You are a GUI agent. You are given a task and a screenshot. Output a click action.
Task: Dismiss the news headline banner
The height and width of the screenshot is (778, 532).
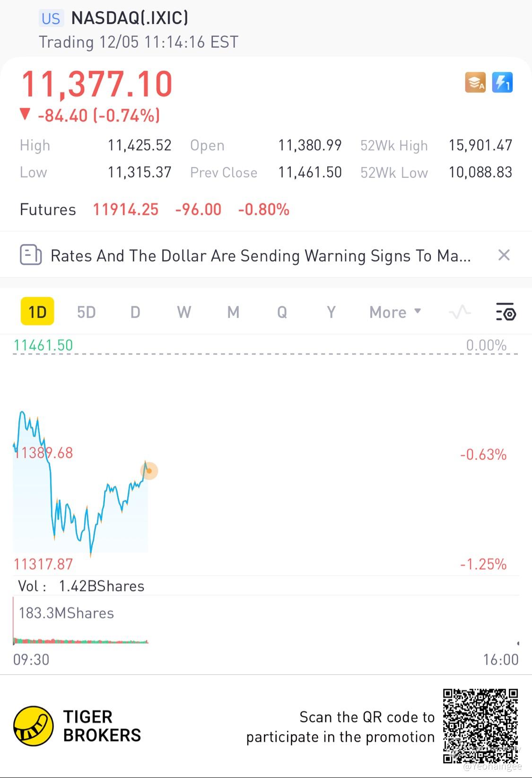tap(504, 255)
